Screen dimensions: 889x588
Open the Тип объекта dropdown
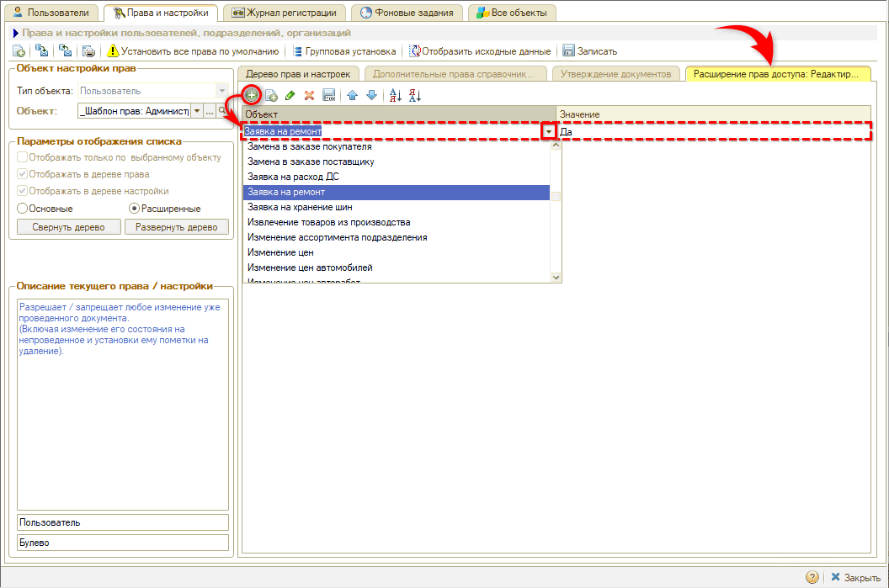[x=222, y=91]
